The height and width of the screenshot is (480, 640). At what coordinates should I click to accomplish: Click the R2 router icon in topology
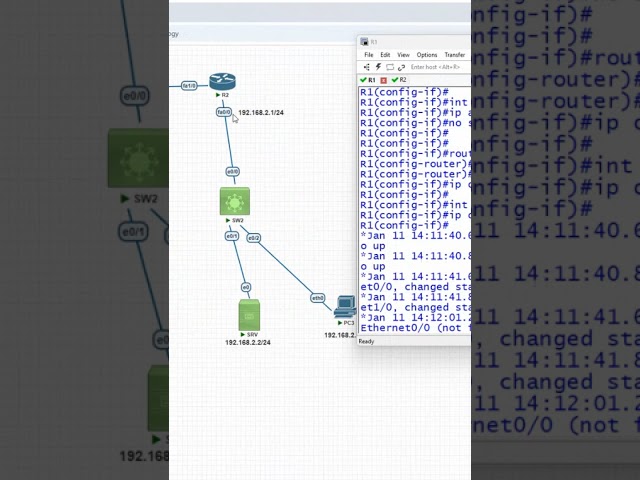tap(222, 82)
